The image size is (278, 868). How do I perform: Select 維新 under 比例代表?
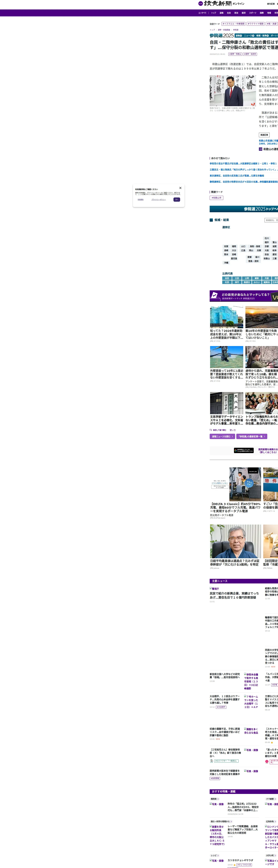[x=257, y=278]
